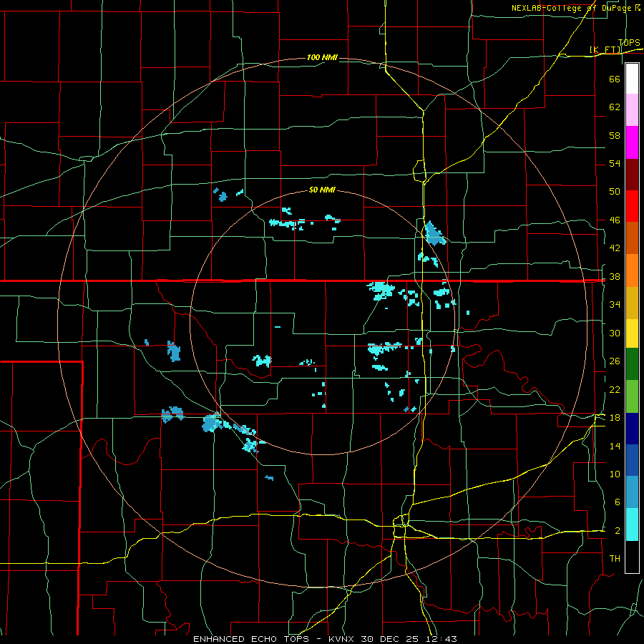Click the 50 NMI range ring label
Screen dimensions: 644x644
pyautogui.click(x=322, y=190)
